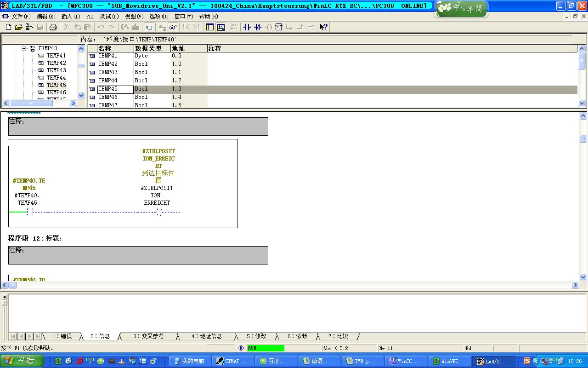Click the network 11 comment box
The height and width of the screenshot is (368, 588).
138,126
